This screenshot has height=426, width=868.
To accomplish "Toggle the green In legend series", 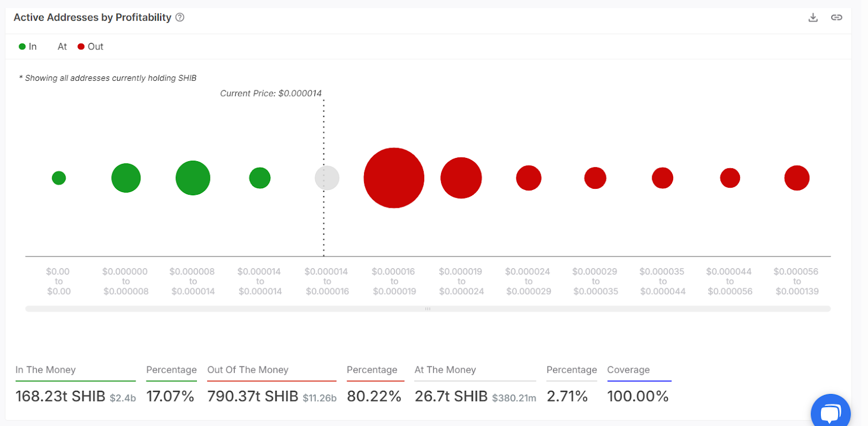I will click(x=28, y=47).
